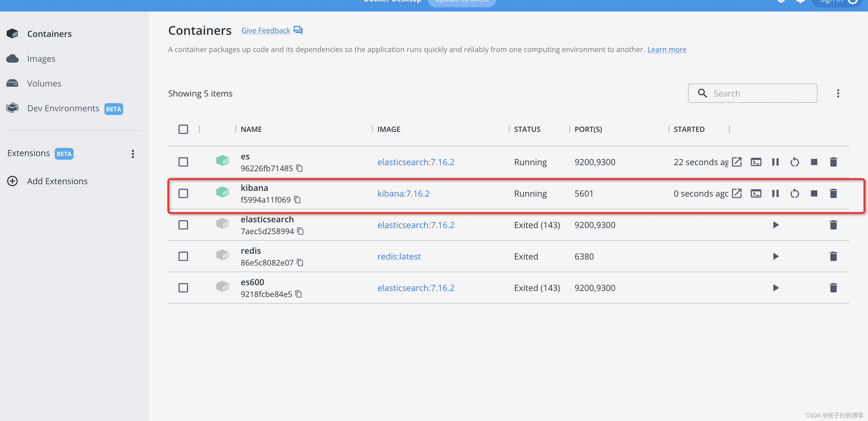Restart the es container
Viewport: 868px width, 421px height.
[x=795, y=162]
